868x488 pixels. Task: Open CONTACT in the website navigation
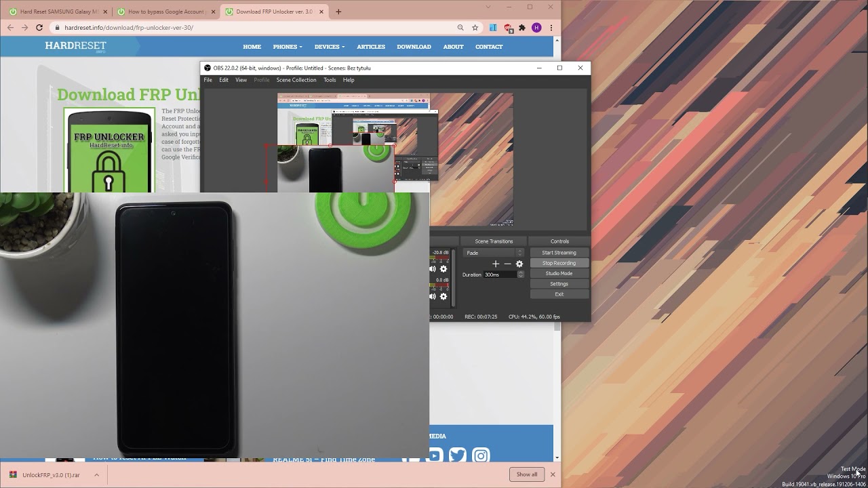pyautogui.click(x=489, y=47)
